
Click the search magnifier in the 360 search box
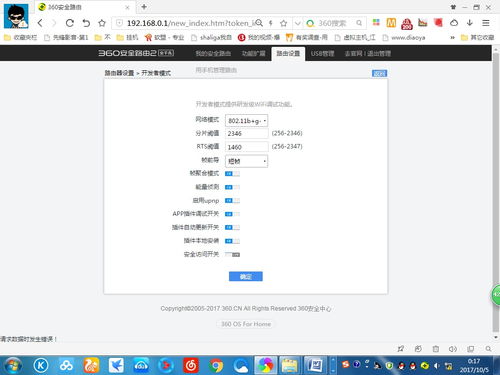pos(359,23)
